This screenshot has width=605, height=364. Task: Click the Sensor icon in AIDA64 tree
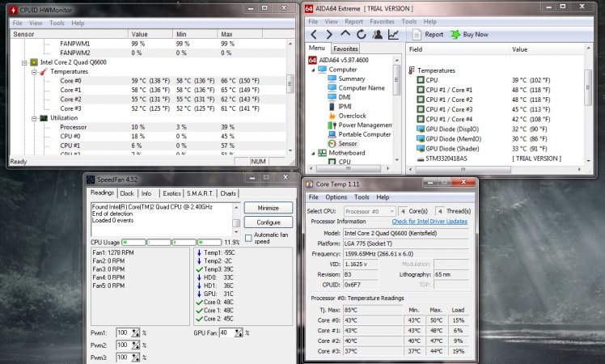pyautogui.click(x=332, y=144)
